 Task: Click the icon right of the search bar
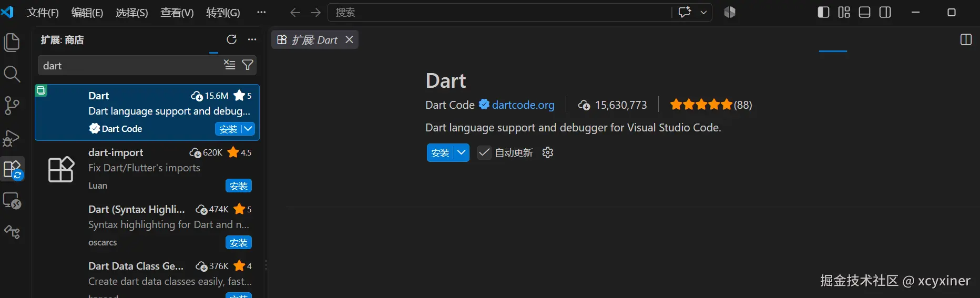point(730,12)
